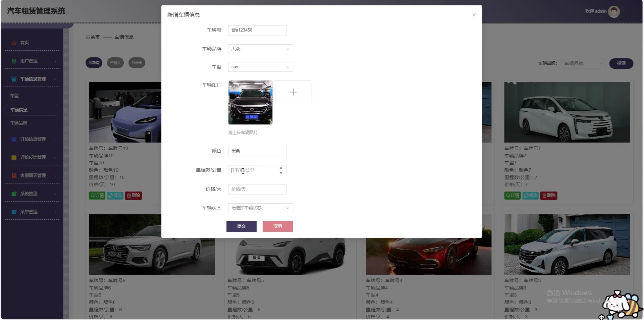This screenshot has width=644, height=320.
Task: Click the 客服聊天管理 icon
Action: (14, 176)
